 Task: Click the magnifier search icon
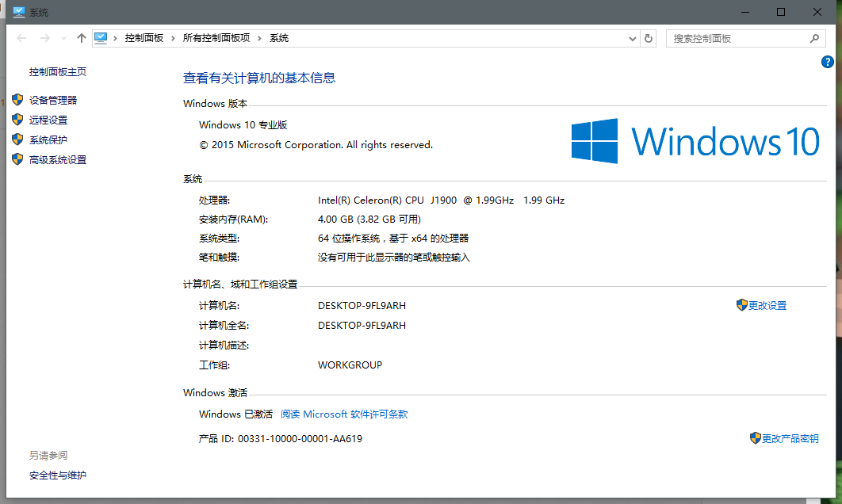point(814,38)
